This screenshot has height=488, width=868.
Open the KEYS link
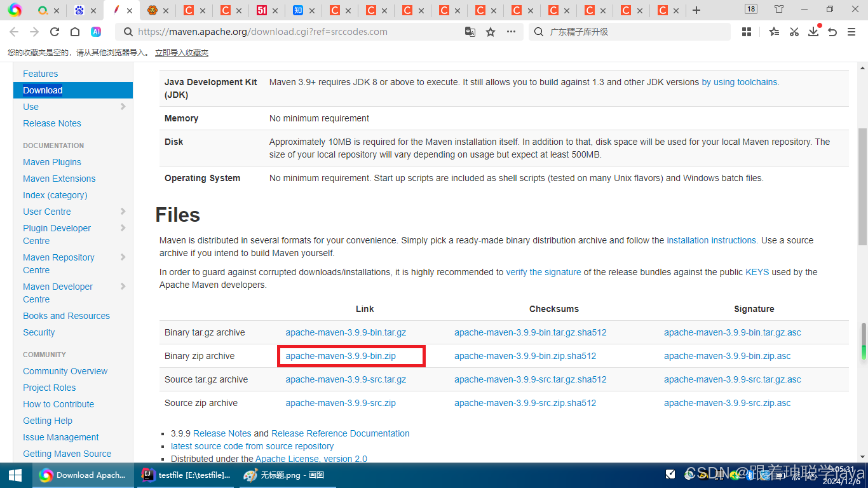pos(757,272)
